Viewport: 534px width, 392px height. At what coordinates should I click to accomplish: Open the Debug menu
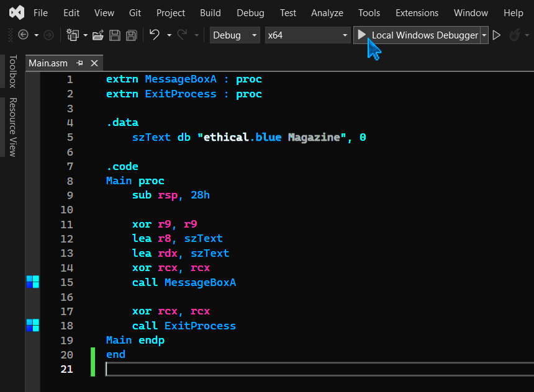250,13
